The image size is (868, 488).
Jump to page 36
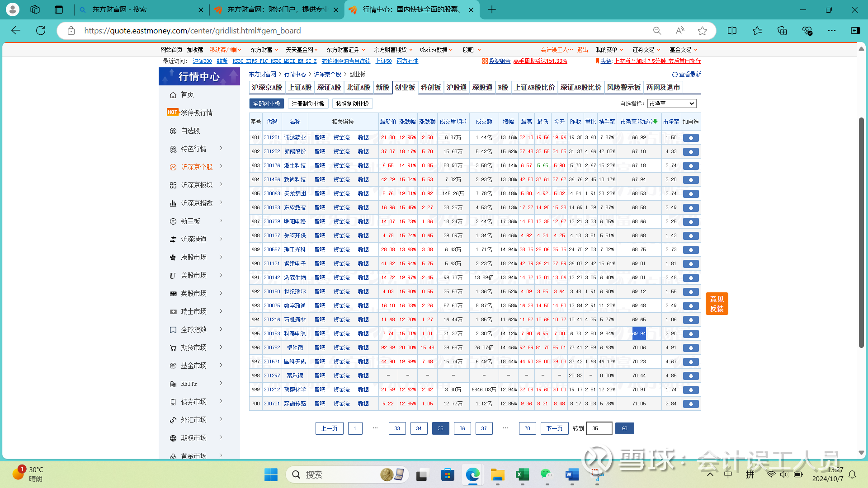[x=462, y=428]
